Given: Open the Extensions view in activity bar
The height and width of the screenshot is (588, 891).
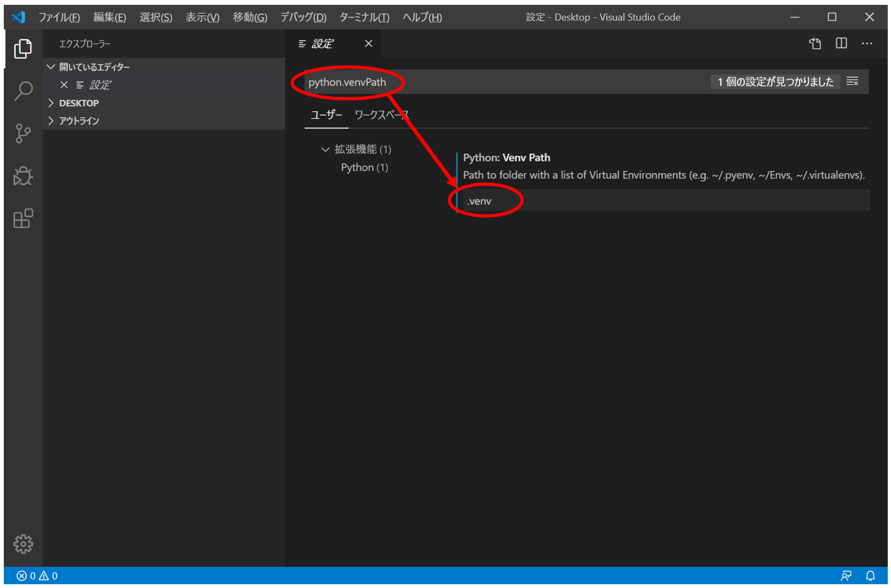Looking at the screenshot, I should click(x=23, y=219).
